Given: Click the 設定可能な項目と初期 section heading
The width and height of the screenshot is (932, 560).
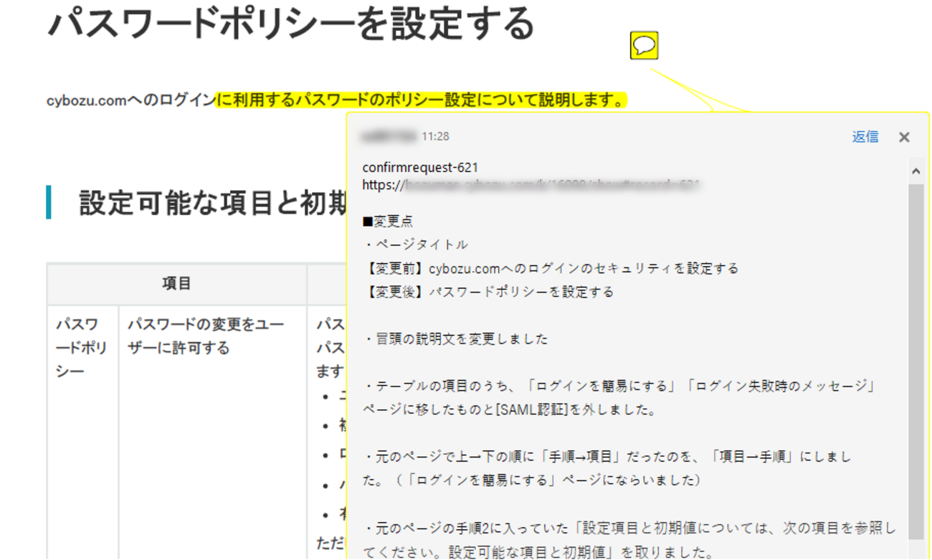Looking at the screenshot, I should coord(213,203).
